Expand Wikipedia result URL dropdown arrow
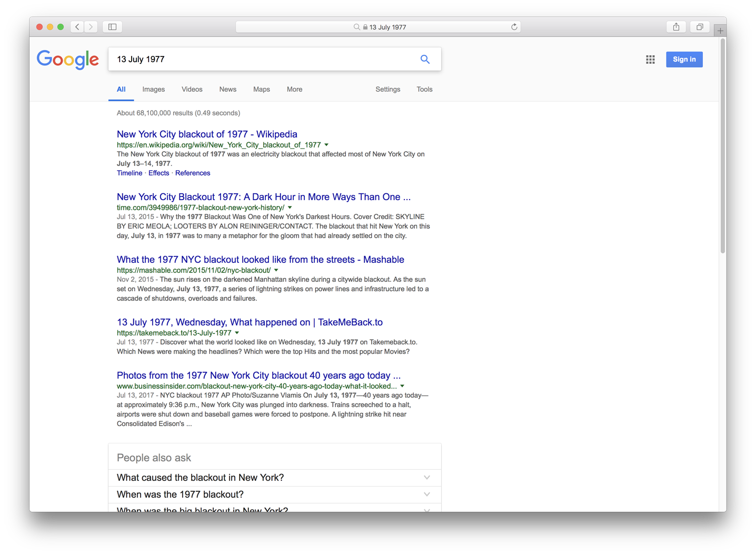The width and height of the screenshot is (756, 554). click(x=326, y=145)
